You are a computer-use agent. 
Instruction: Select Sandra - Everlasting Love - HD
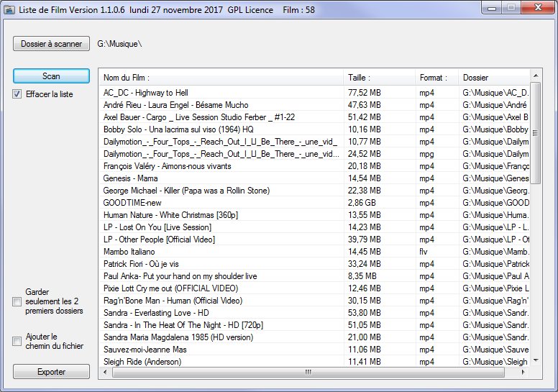point(314,313)
